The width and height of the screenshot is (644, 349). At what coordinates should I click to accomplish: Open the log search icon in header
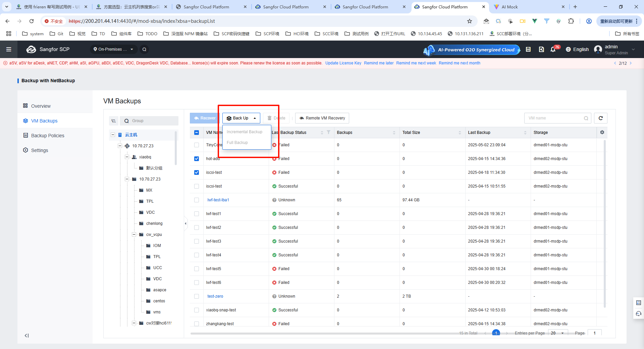tap(541, 49)
